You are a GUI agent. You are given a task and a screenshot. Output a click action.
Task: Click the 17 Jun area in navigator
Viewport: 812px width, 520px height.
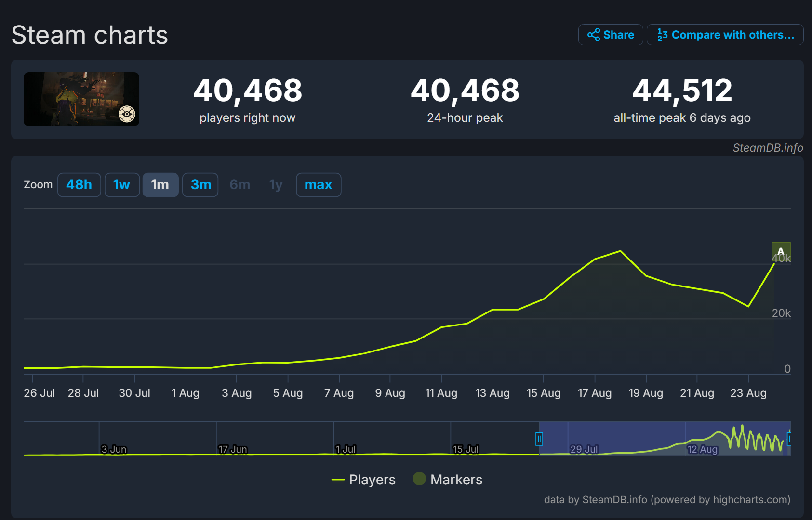(233, 449)
